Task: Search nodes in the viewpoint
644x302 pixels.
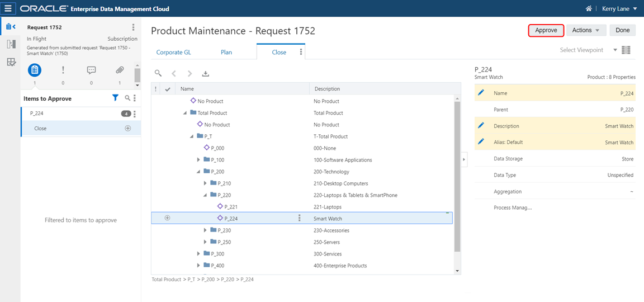Action: coord(158,74)
